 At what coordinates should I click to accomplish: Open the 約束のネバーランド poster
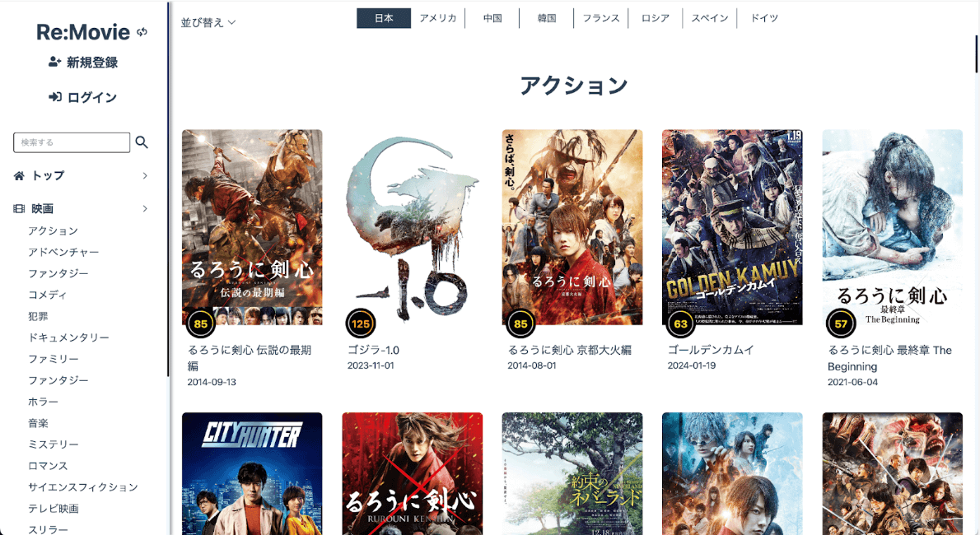pyautogui.click(x=572, y=473)
